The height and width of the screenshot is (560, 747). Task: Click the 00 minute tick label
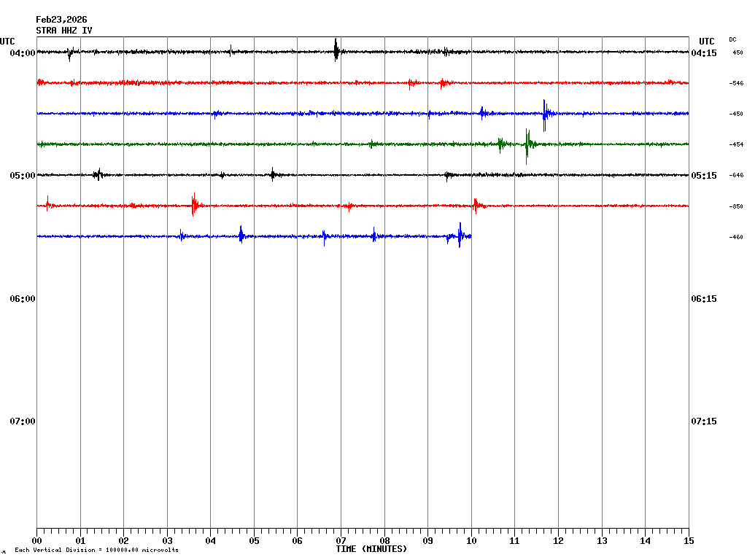(37, 541)
